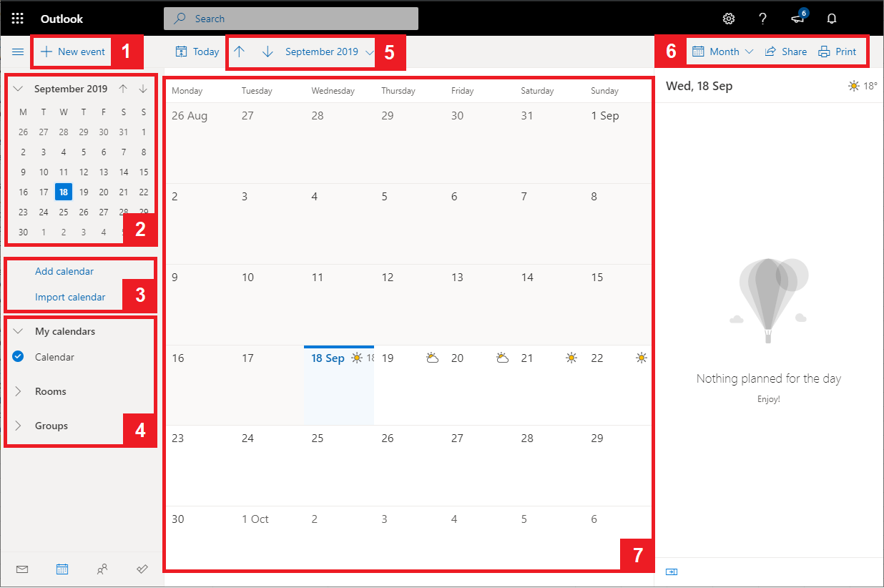Image resolution: width=884 pixels, height=588 pixels.
Task: Toggle the hamburger navigation pane
Action: click(18, 52)
